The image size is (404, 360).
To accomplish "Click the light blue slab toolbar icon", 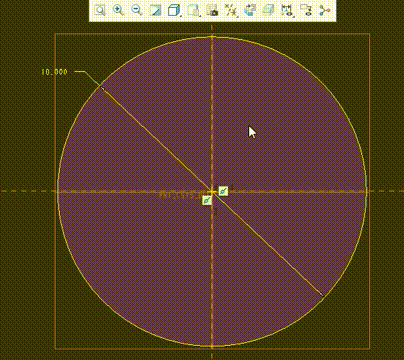I will (x=268, y=10).
